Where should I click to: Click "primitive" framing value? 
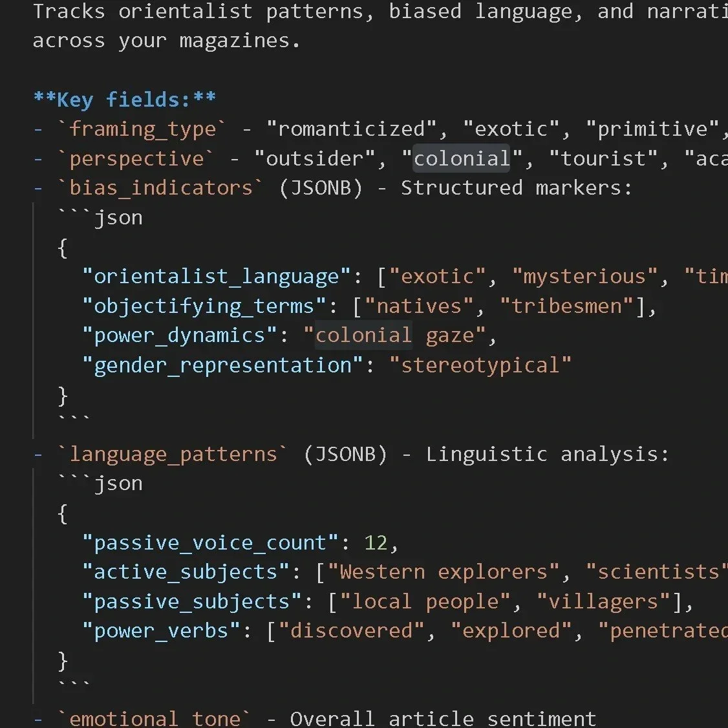pos(653,129)
